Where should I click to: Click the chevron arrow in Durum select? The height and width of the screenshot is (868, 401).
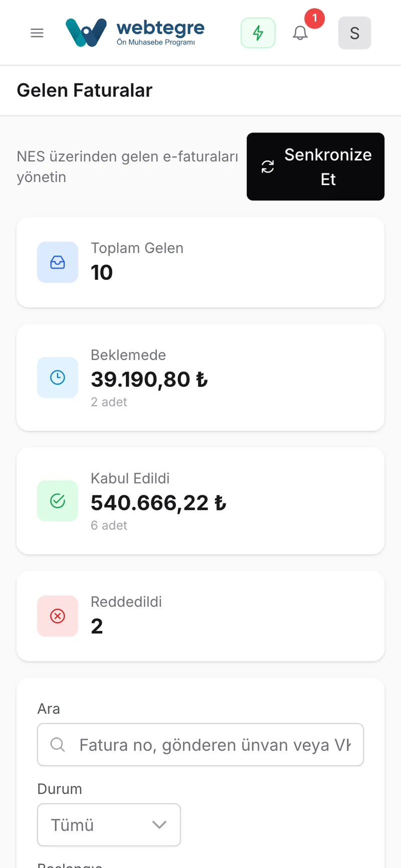159,825
